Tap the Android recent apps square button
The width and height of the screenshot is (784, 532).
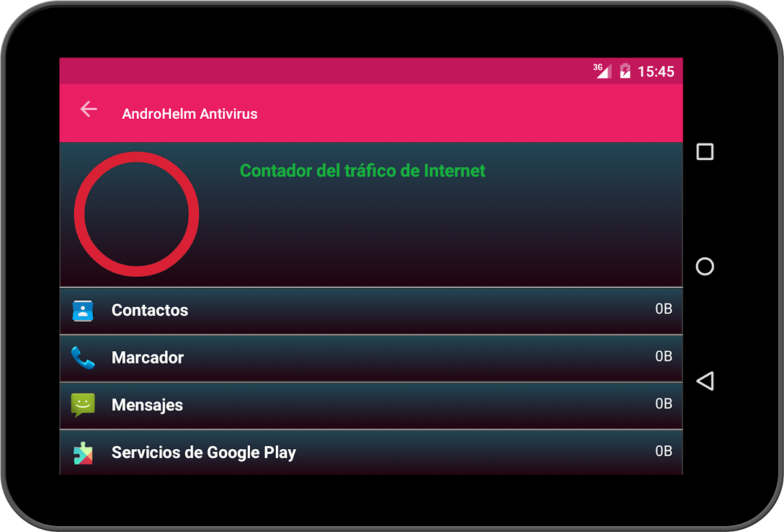(x=705, y=152)
